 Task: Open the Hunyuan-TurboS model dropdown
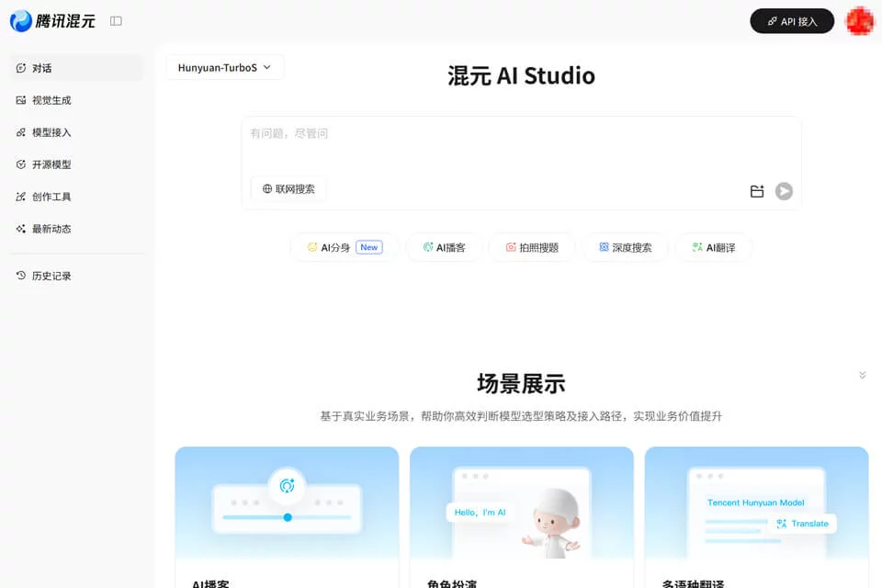[225, 67]
